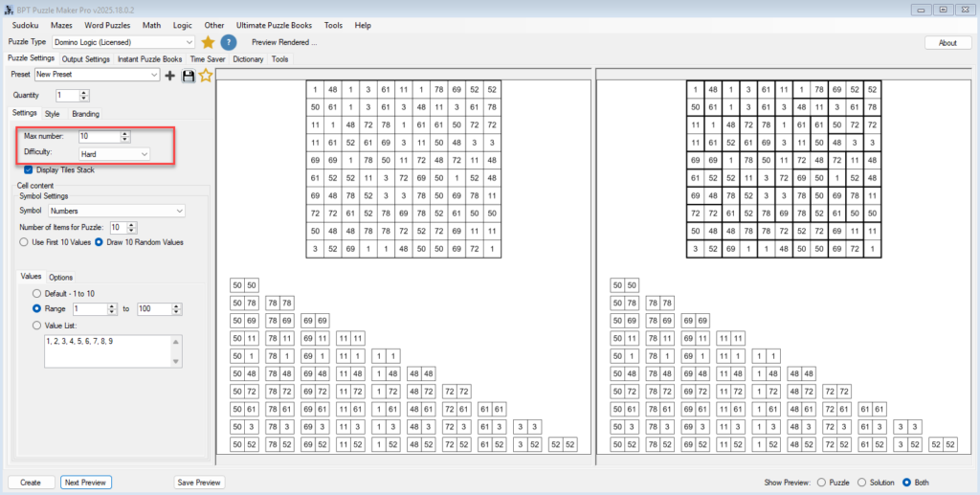
Task: Show only the Solution preview
Action: tap(861, 483)
